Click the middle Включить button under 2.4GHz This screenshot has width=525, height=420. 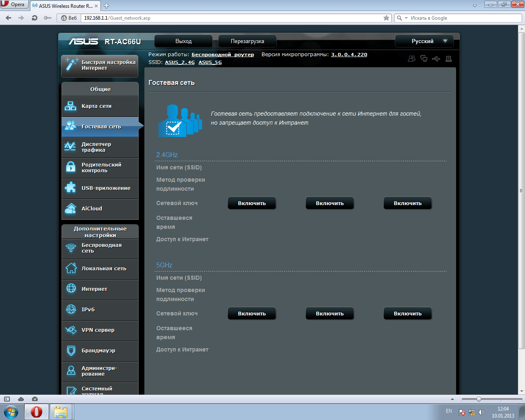point(330,203)
